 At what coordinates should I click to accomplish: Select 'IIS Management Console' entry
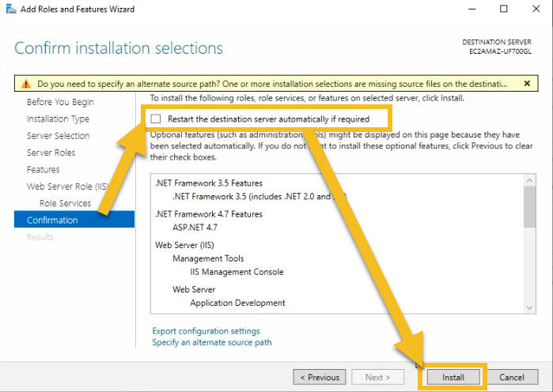[237, 272]
